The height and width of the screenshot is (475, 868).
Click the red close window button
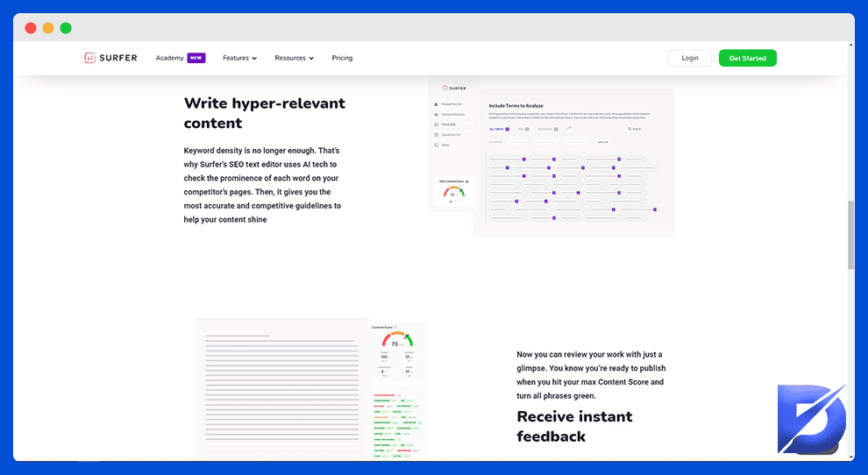[31, 28]
